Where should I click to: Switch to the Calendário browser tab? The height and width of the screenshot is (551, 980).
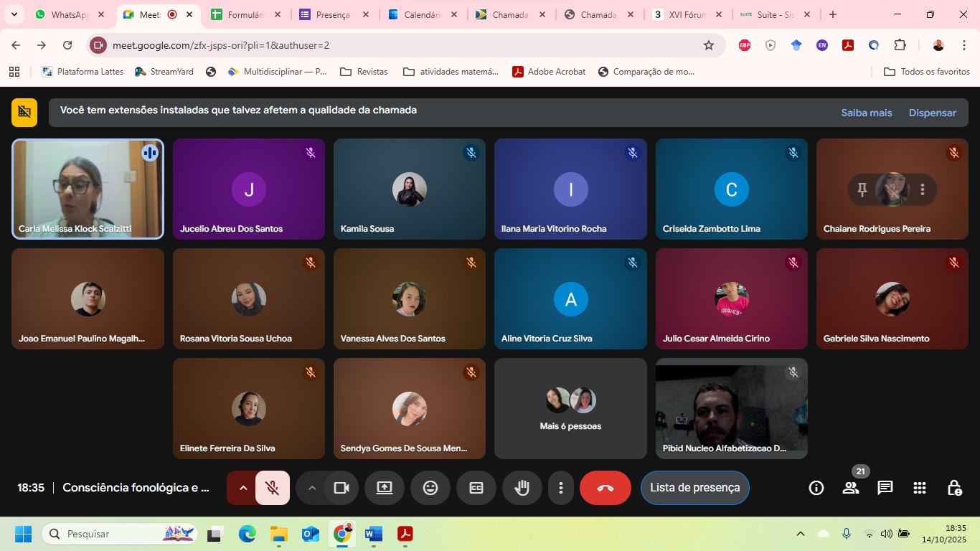coord(422,14)
